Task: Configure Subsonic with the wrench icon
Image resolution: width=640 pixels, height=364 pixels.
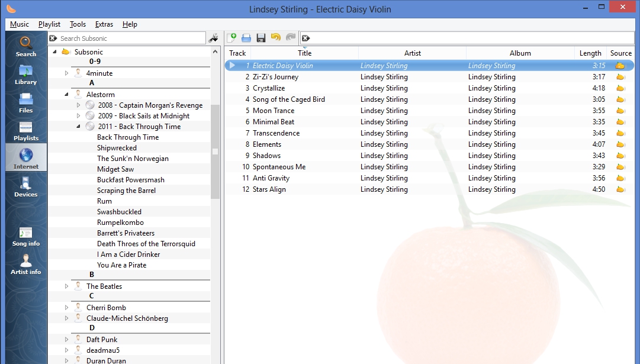Action: tap(214, 37)
